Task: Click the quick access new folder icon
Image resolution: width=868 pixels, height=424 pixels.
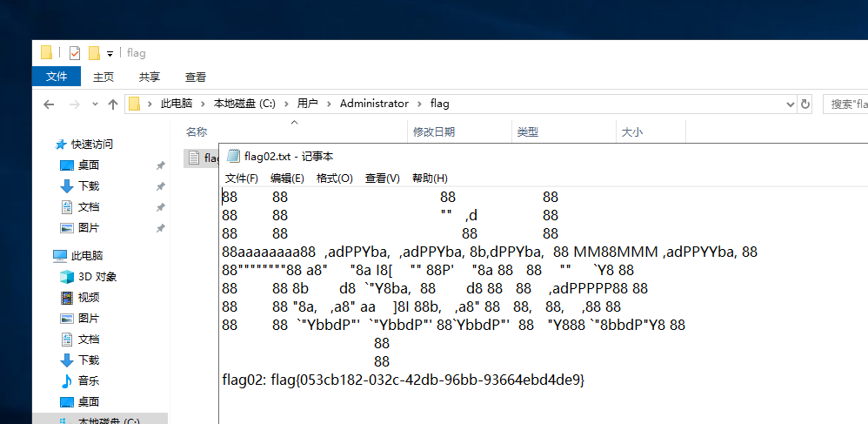Action: tap(94, 52)
